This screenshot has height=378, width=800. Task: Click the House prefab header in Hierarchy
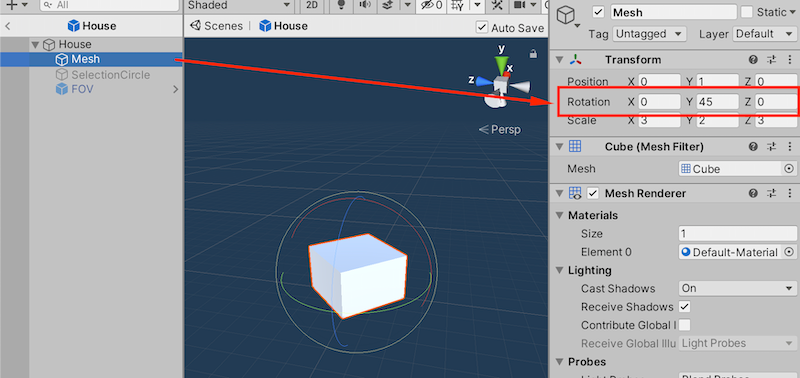[92, 26]
